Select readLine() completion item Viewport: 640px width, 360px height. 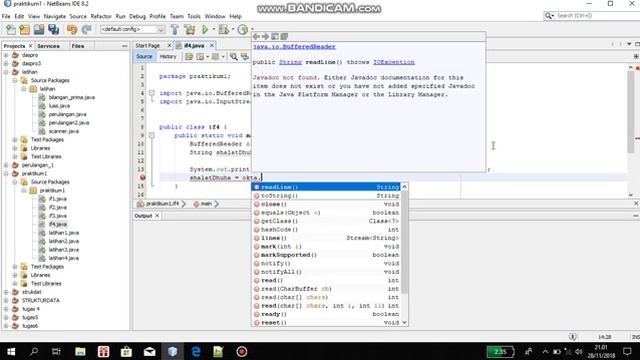coord(327,187)
